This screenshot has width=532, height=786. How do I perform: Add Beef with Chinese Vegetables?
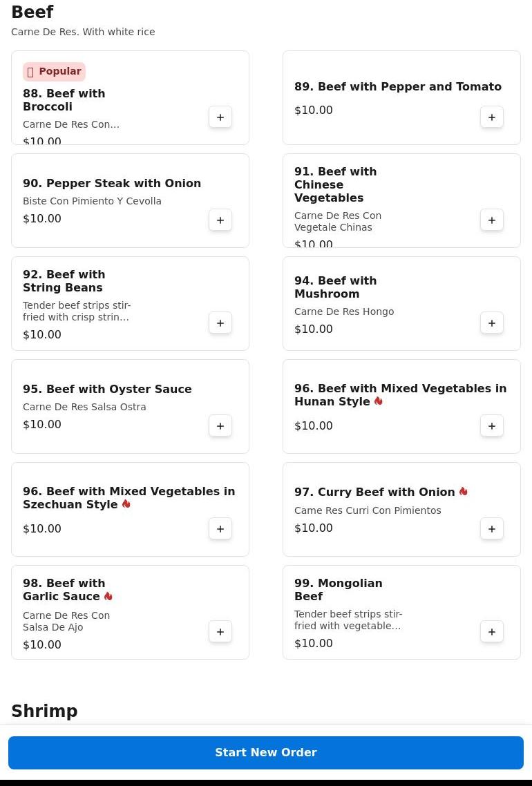(x=492, y=220)
